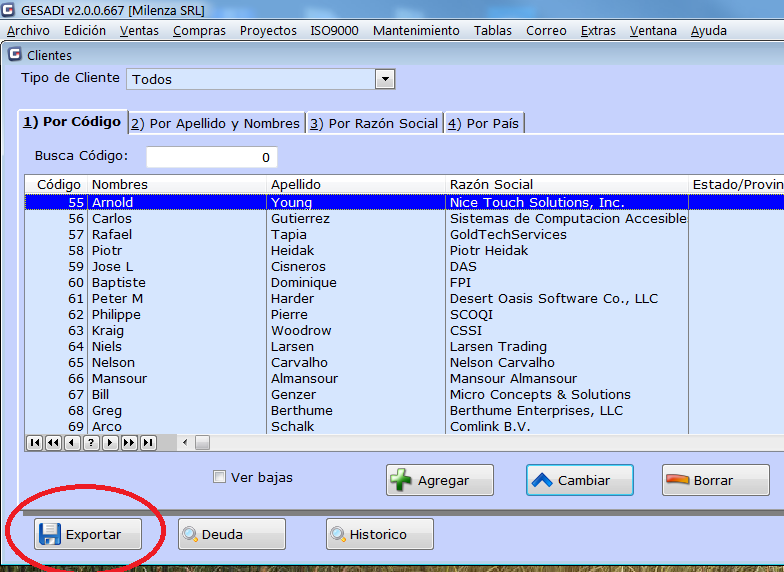Click the Clientes window icon
Viewport: 784px width, 572px height.
(14, 55)
